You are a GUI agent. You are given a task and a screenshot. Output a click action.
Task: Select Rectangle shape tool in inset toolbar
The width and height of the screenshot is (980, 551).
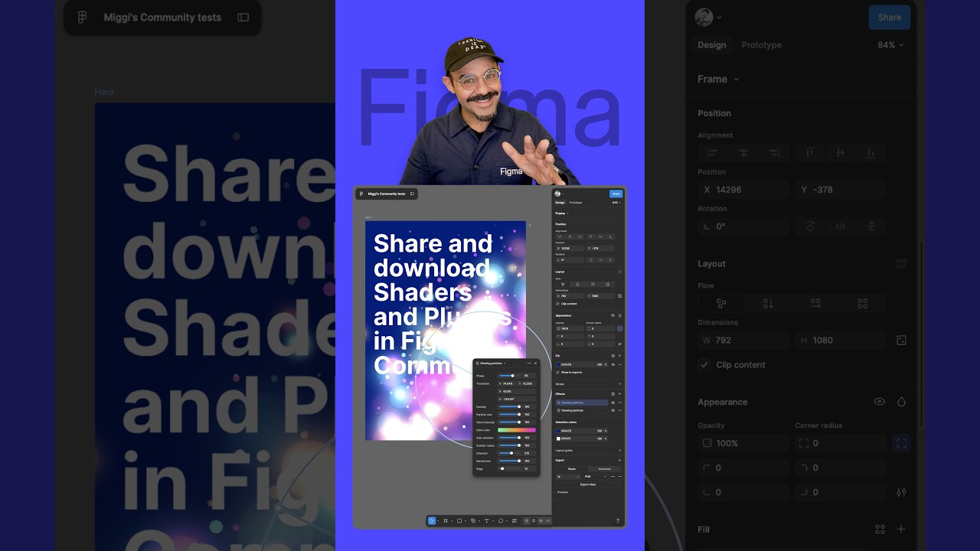pos(459,520)
